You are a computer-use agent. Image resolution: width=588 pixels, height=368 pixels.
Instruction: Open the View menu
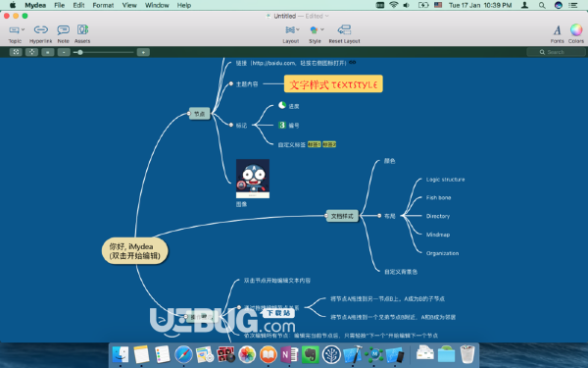pyautogui.click(x=129, y=5)
